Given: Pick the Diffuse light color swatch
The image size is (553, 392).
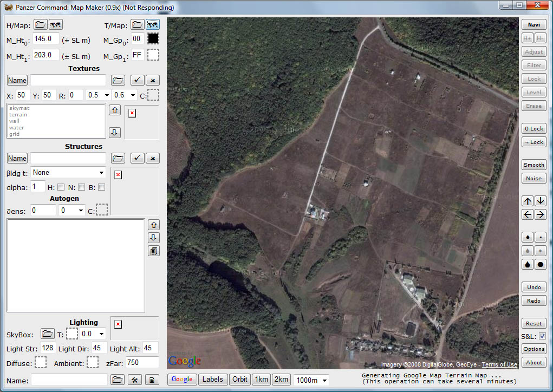Looking at the screenshot, I should tap(41, 362).
